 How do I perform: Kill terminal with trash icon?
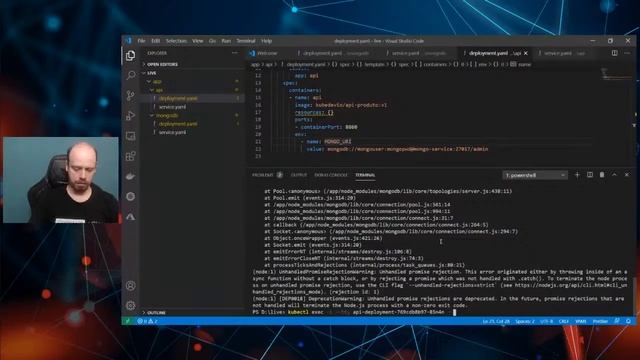tap(602, 175)
